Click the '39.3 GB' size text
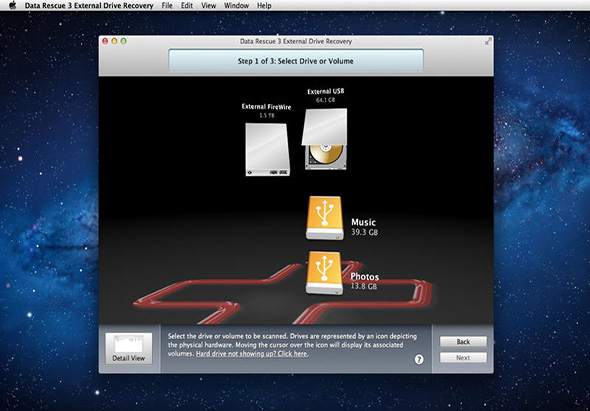Image resolution: width=590 pixels, height=411 pixels. click(365, 232)
